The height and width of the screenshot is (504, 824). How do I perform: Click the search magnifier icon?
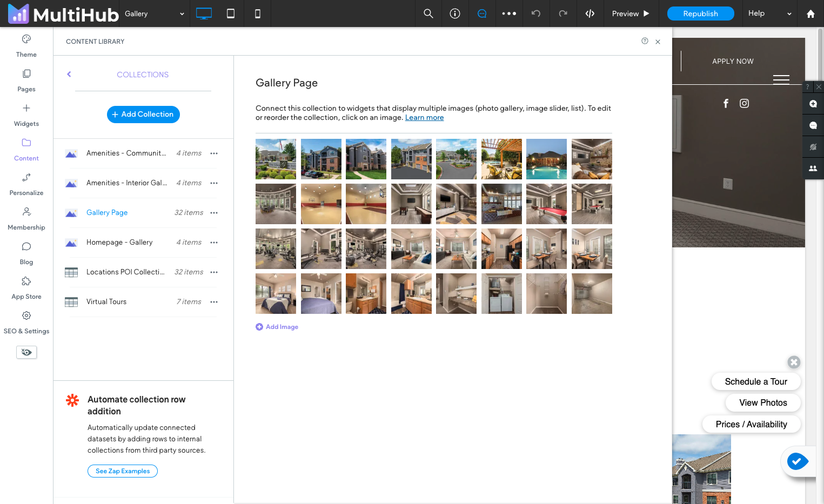point(428,14)
